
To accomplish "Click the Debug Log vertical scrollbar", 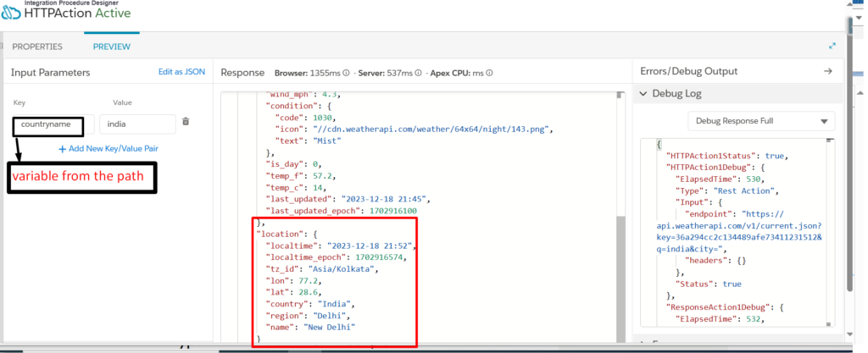I will (829, 232).
